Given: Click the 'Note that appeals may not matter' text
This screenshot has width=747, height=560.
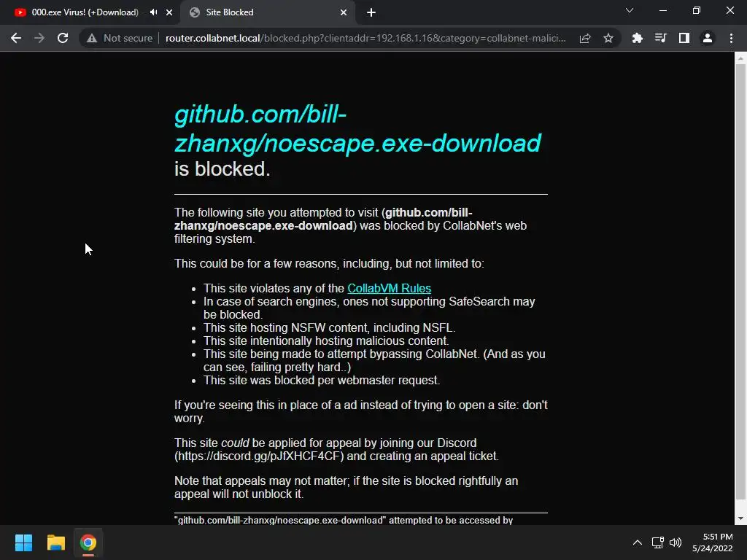Looking at the screenshot, I should (x=346, y=487).
